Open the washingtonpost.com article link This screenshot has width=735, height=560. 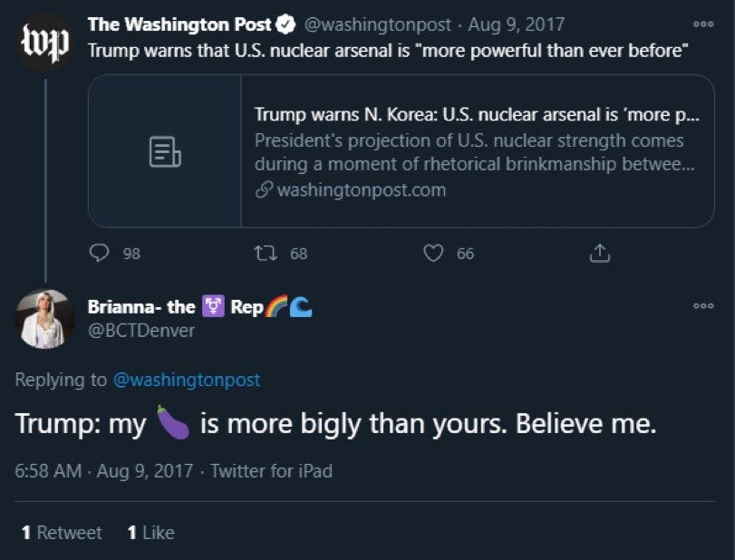tap(360, 189)
